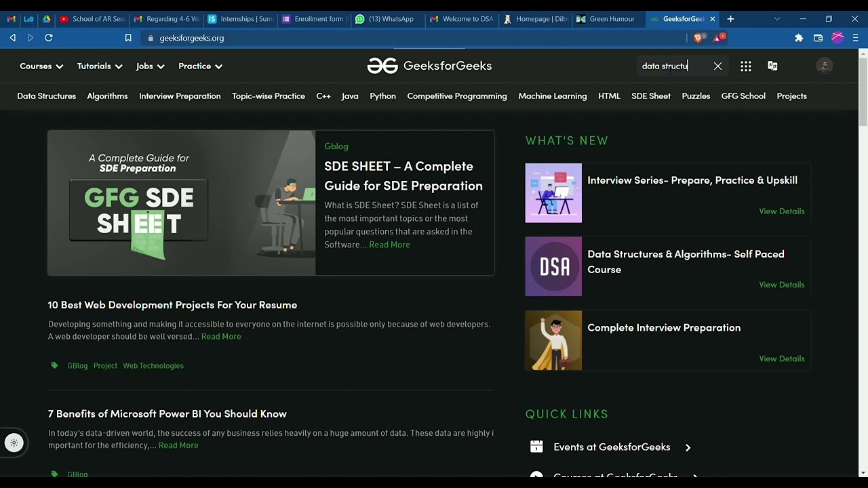Switch to School of AR YouTube tab

coord(92,19)
